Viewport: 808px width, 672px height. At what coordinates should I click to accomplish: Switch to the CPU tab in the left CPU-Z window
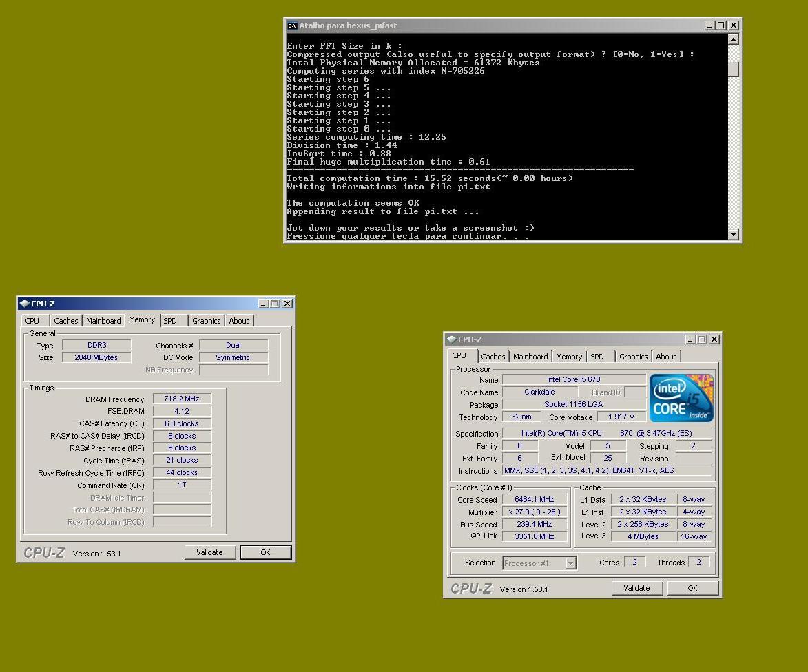[x=32, y=321]
